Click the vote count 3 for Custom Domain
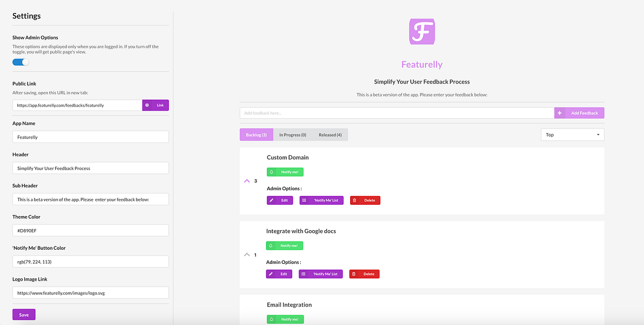 [x=255, y=181]
